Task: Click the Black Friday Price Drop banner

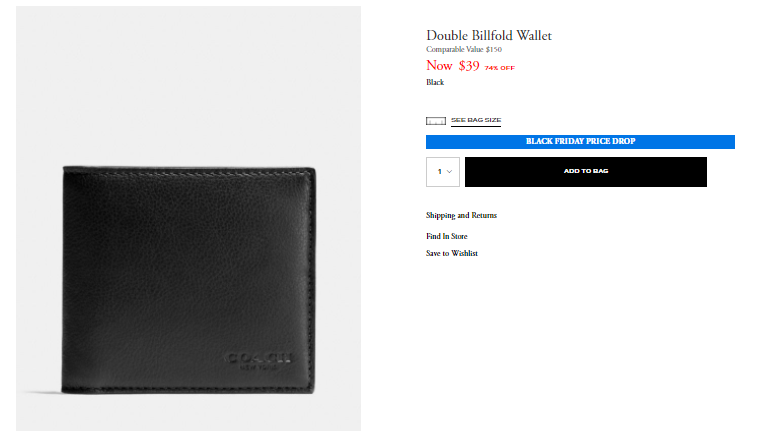Action: pos(580,142)
